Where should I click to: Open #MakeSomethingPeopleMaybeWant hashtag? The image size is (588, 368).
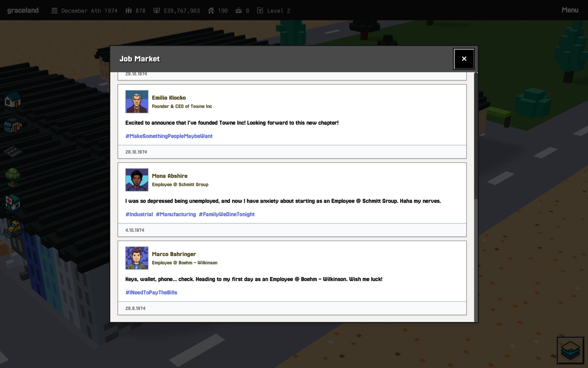point(169,136)
